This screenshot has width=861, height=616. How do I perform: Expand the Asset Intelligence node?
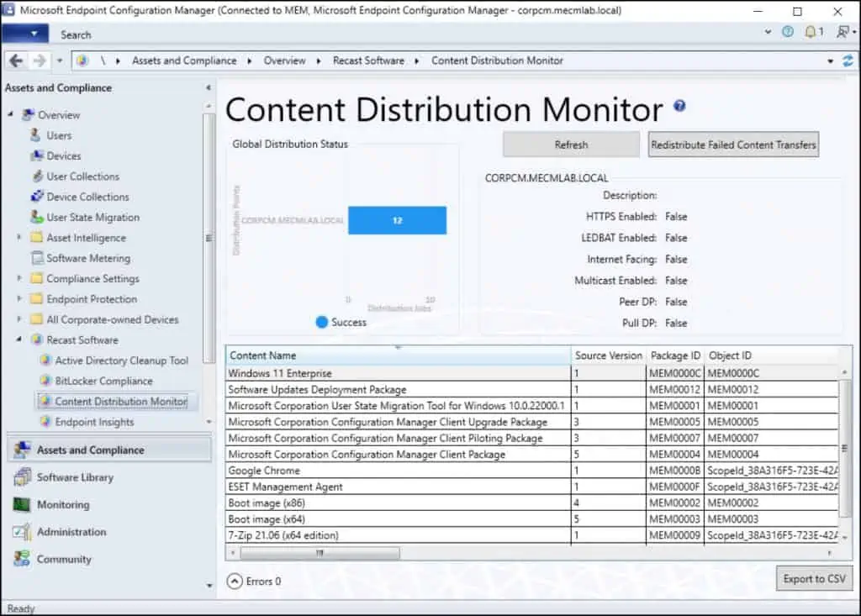(x=19, y=237)
